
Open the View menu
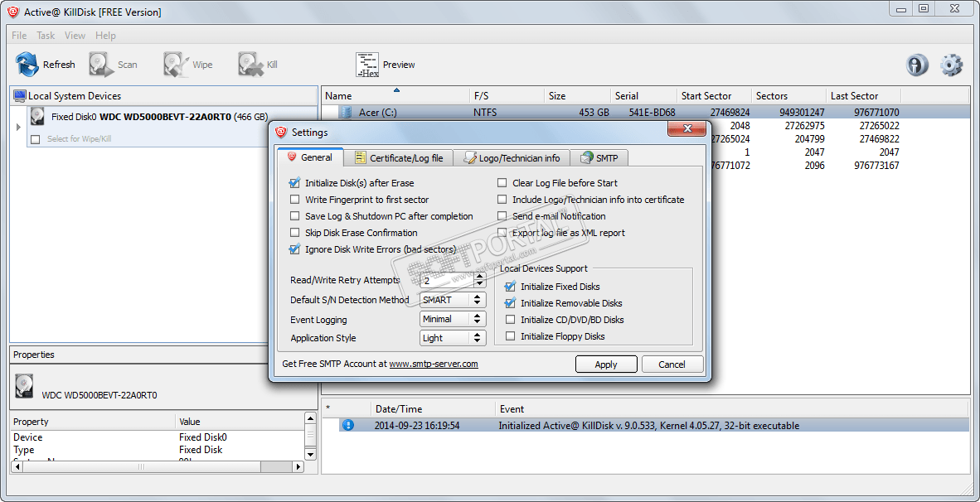pyautogui.click(x=75, y=36)
